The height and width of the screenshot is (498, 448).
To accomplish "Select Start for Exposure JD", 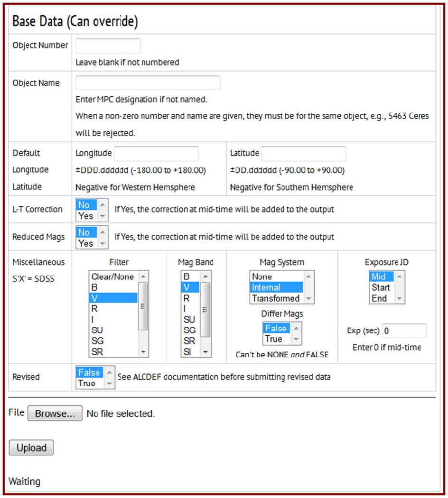I will tap(381, 287).
